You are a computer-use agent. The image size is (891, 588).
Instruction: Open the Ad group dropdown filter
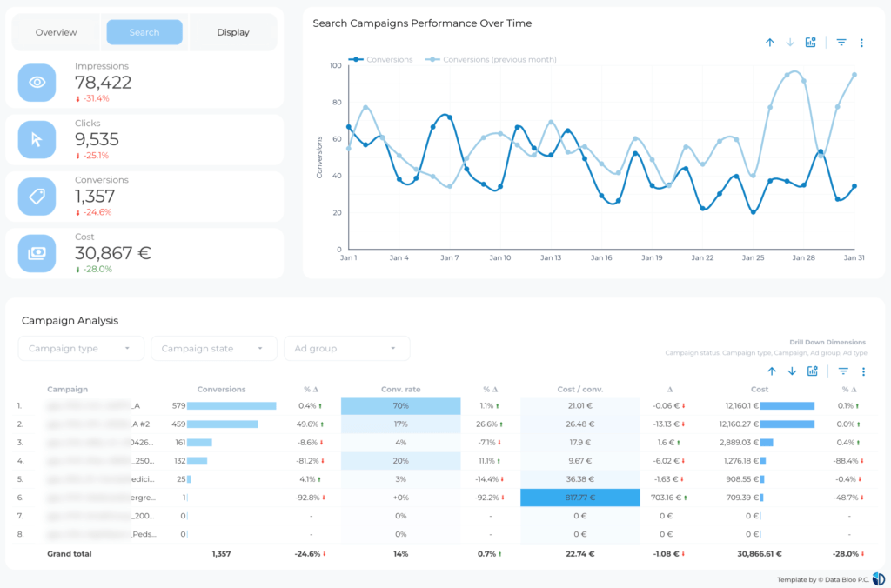click(346, 349)
